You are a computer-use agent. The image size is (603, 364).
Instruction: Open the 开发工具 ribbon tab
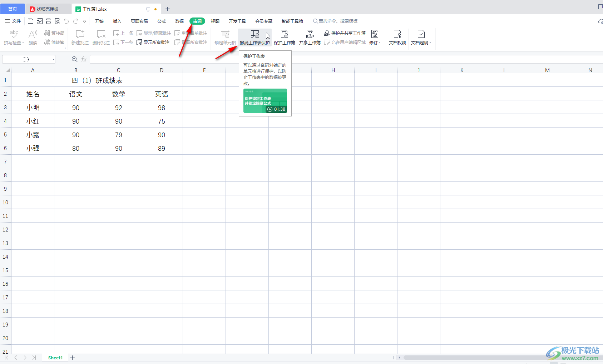coord(237,21)
